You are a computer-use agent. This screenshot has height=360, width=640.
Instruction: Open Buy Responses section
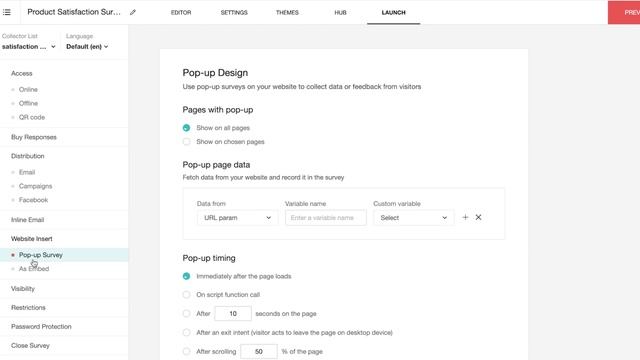(x=34, y=137)
